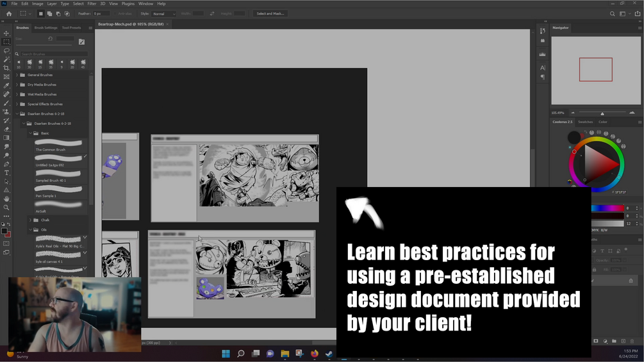Select the Gradient tool
This screenshot has height=362, width=644.
pos(6,138)
